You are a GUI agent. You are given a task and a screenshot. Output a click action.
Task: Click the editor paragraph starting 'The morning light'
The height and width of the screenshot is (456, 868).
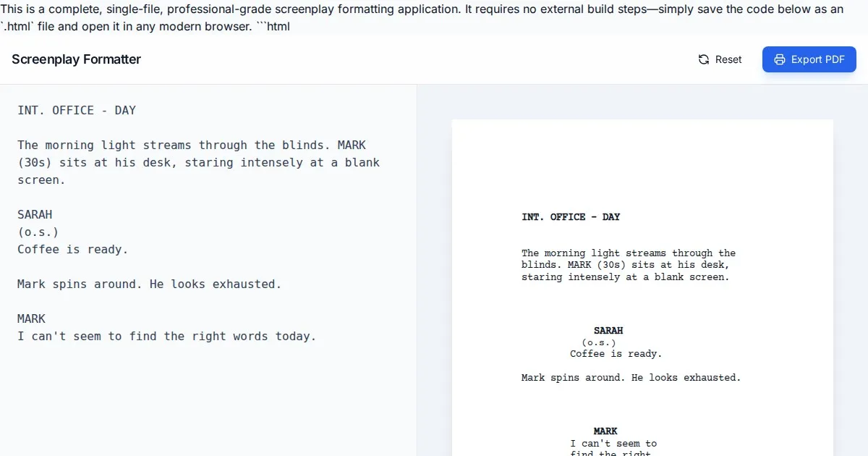pos(198,162)
